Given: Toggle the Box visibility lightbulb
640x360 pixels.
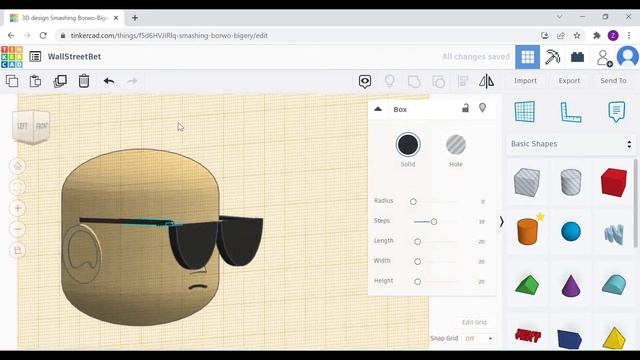Looking at the screenshot, I should coord(482,108).
